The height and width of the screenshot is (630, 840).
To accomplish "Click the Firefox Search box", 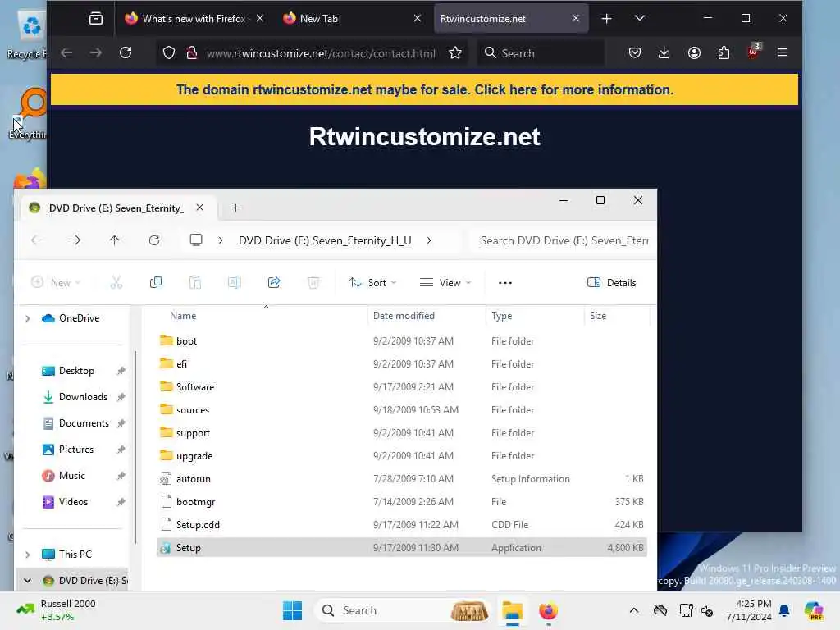I will tap(541, 53).
